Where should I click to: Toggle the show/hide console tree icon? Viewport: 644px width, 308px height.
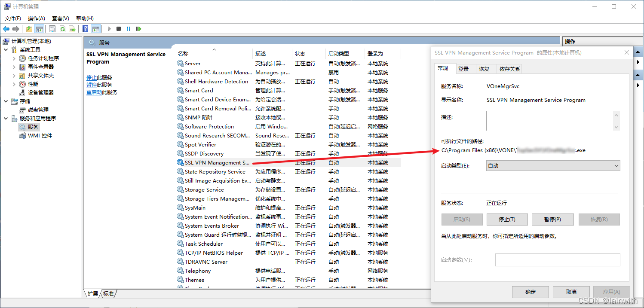[x=39, y=29]
